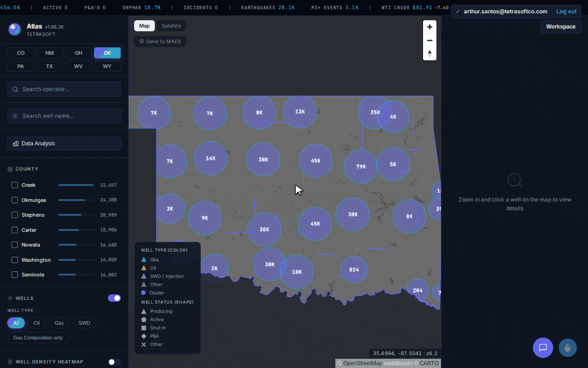The height and width of the screenshot is (368, 588).
Task: Select the TX state tab
Action: [x=50, y=66]
